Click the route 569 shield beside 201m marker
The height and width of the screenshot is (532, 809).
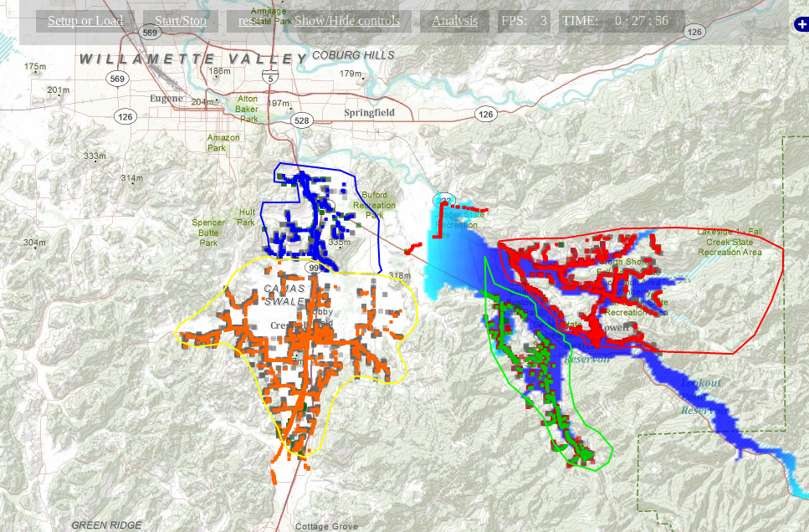point(117,79)
